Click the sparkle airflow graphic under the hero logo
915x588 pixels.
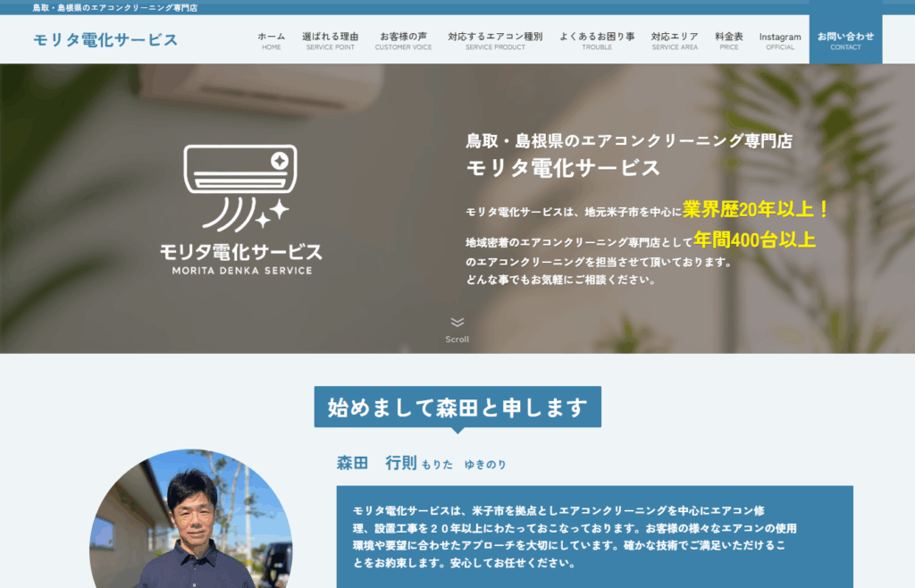245,215
